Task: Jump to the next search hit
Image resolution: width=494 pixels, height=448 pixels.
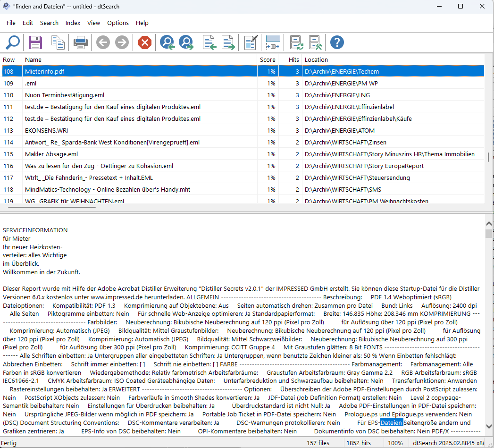Action: coord(186,42)
